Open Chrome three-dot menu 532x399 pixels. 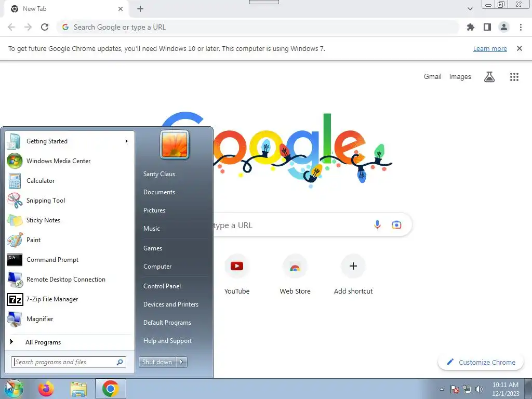click(521, 27)
